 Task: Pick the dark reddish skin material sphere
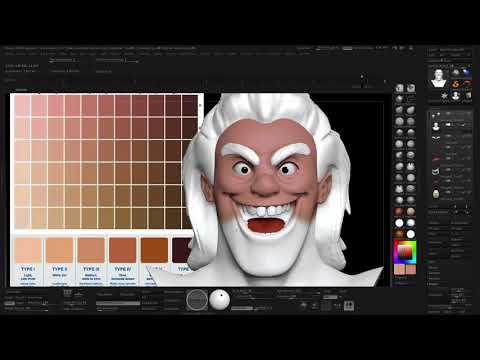coord(399,212)
